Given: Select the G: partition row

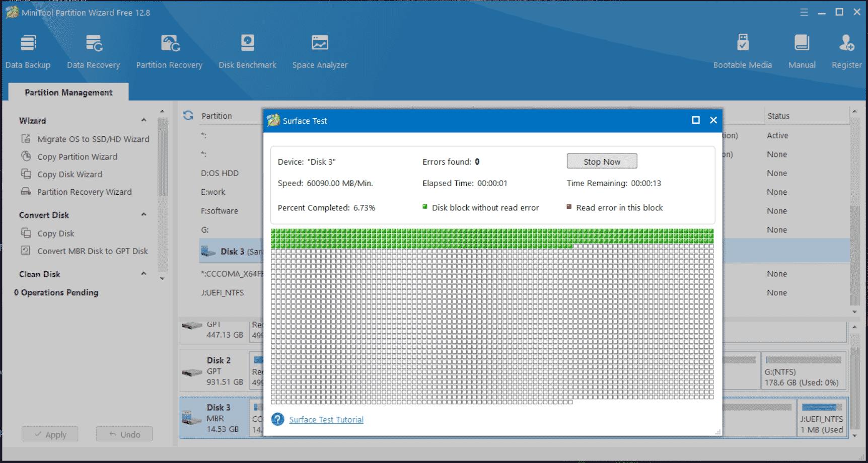Looking at the screenshot, I should point(205,229).
